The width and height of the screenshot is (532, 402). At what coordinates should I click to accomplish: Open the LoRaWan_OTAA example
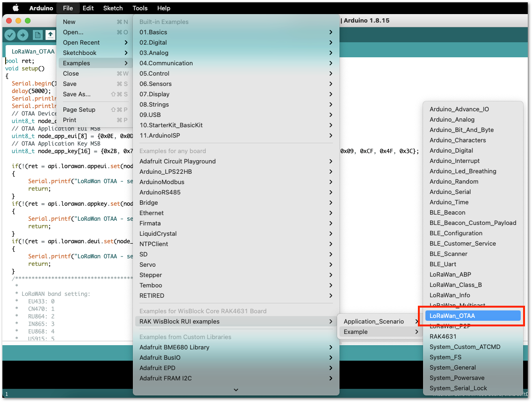click(473, 316)
